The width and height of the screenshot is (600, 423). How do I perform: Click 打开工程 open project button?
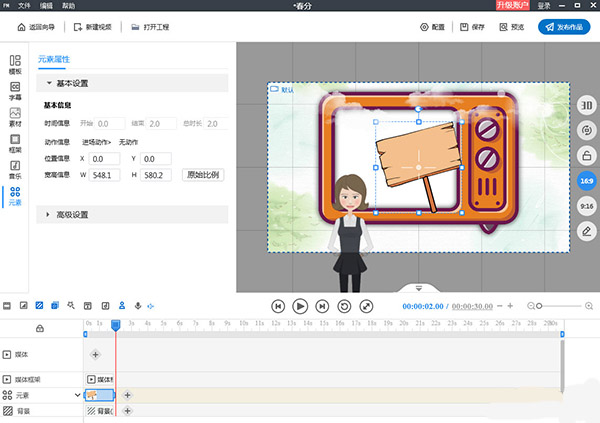150,27
